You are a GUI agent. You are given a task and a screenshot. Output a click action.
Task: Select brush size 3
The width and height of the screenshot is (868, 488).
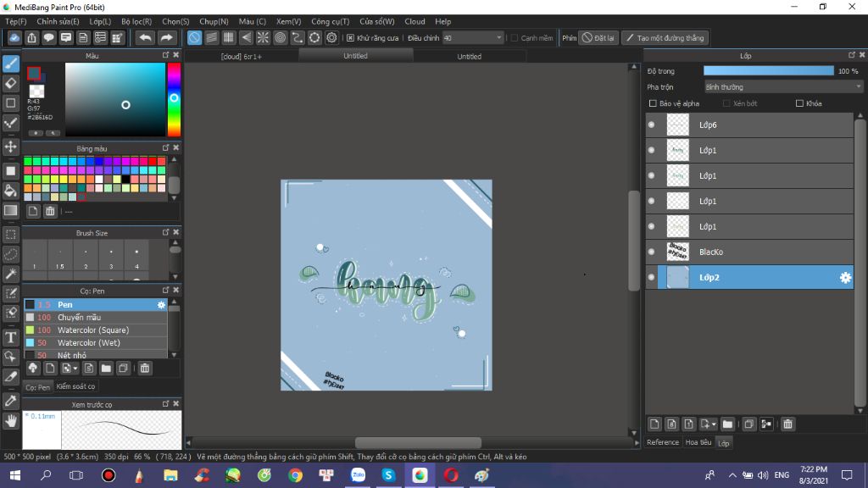111,256
